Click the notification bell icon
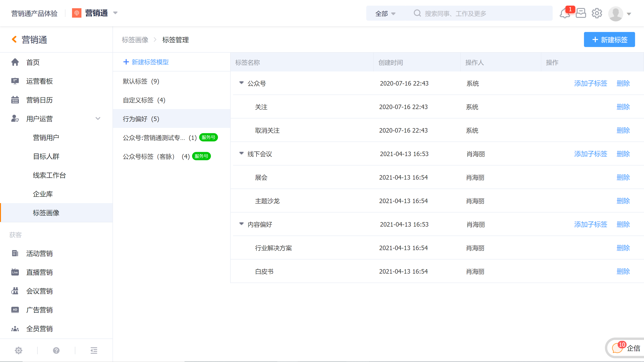644x362 pixels. point(564,13)
